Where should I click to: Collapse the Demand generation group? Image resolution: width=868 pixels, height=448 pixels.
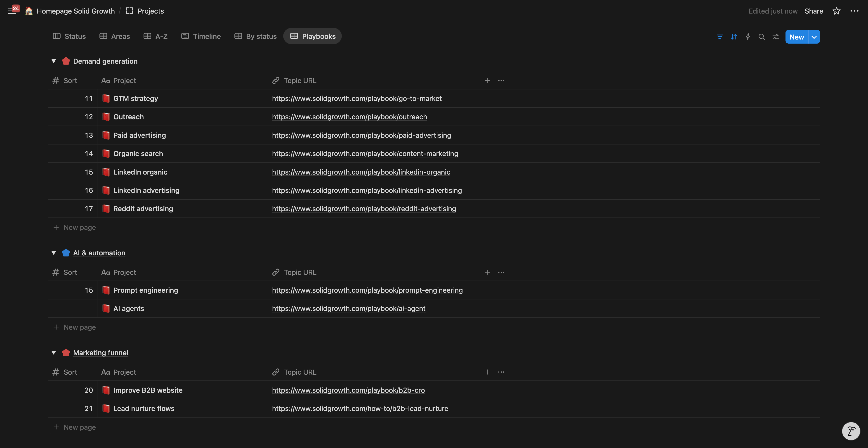point(54,61)
